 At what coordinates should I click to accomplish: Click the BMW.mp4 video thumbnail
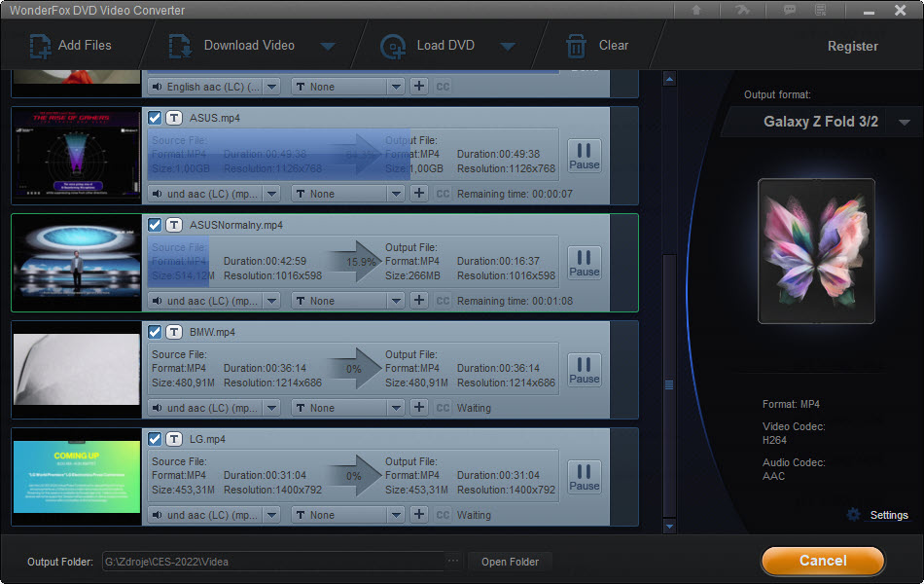tap(77, 370)
